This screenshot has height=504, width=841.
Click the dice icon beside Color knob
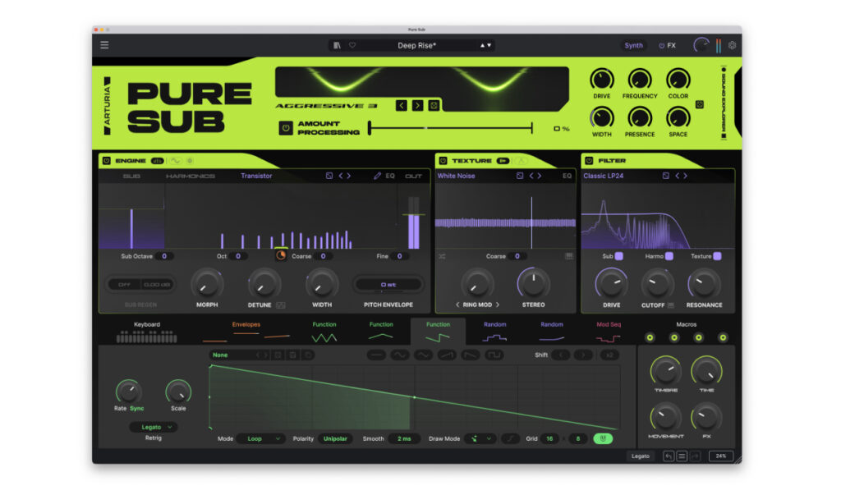[x=700, y=104]
